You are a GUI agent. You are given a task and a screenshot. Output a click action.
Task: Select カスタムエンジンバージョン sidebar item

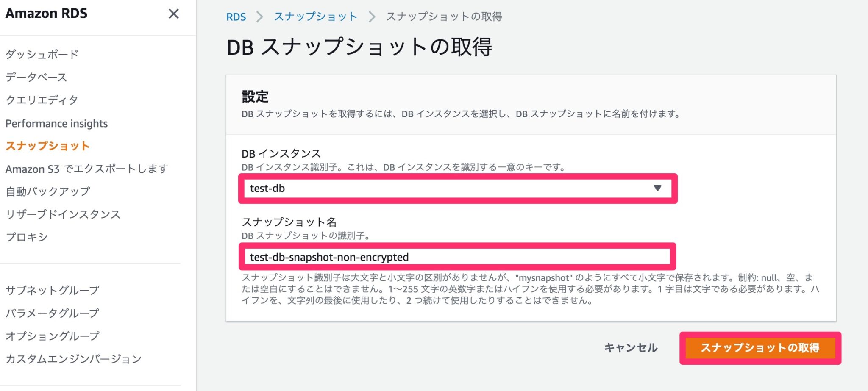(x=73, y=359)
